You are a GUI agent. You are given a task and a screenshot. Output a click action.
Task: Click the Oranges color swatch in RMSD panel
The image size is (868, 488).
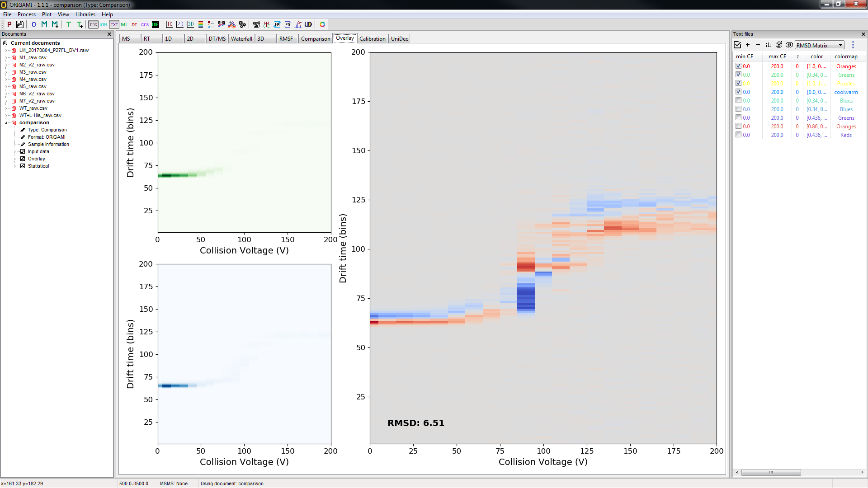coord(846,66)
